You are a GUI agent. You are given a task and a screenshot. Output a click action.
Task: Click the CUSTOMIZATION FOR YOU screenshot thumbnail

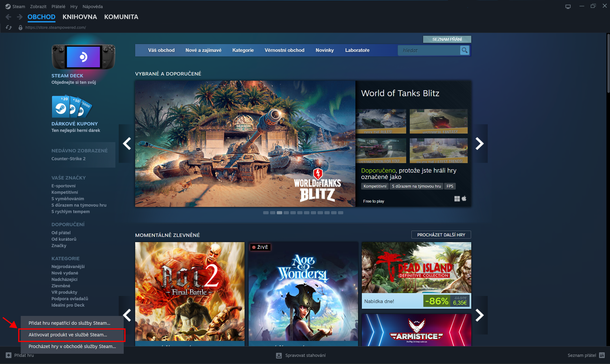(x=381, y=151)
